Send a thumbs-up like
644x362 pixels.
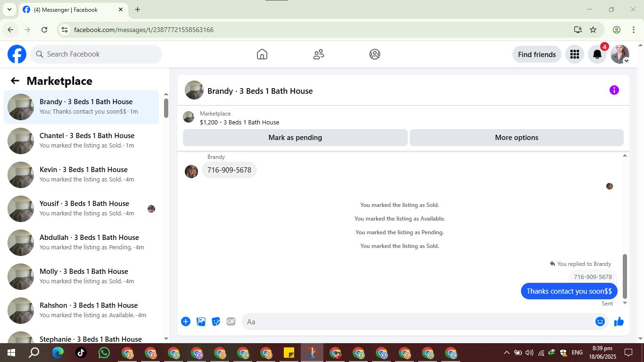[619, 321]
